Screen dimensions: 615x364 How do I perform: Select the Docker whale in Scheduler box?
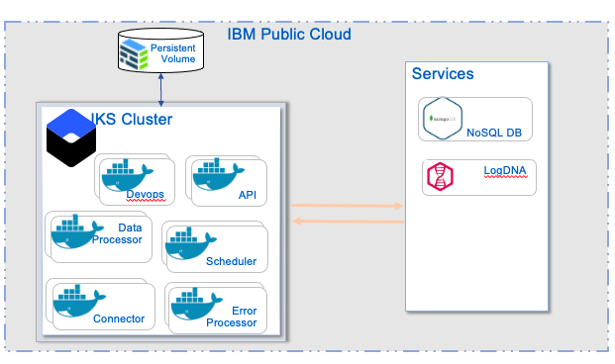[x=190, y=243]
